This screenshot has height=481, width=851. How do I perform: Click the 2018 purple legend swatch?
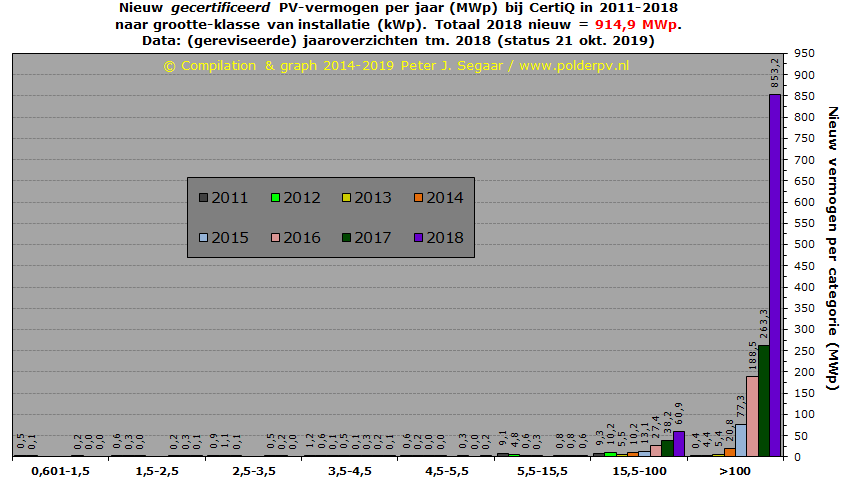pyautogui.click(x=418, y=238)
